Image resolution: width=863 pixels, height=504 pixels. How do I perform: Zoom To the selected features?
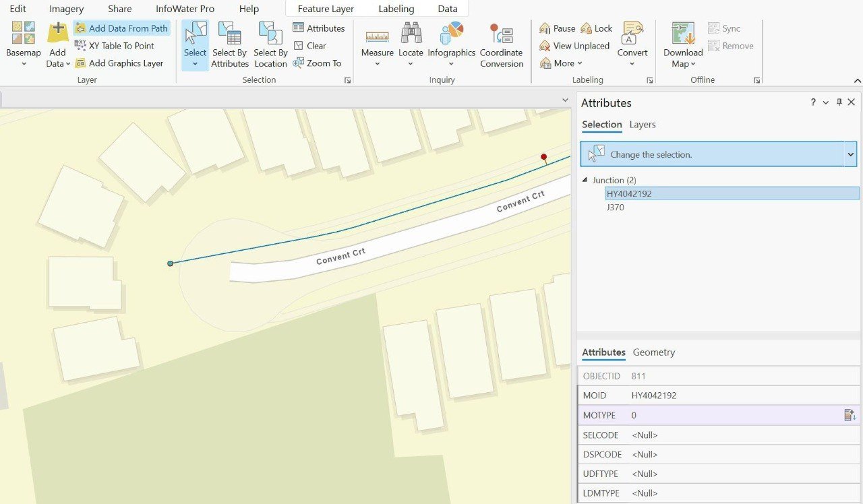(x=318, y=63)
